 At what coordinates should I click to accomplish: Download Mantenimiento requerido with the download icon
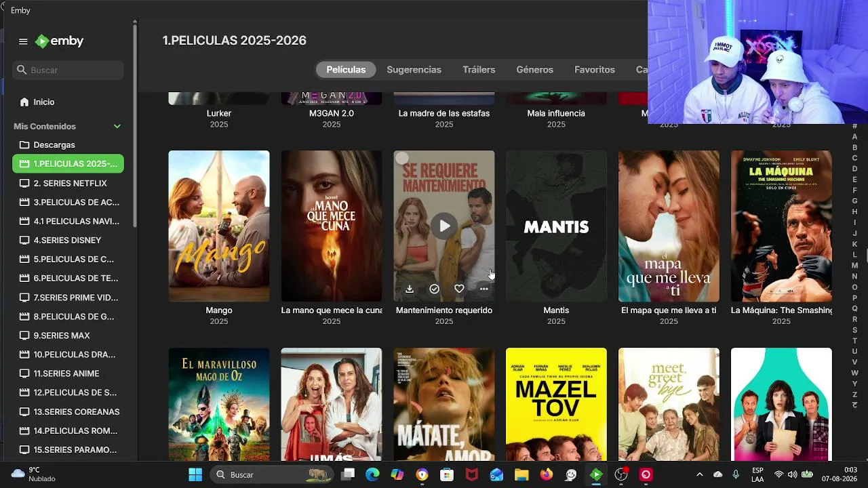[x=410, y=289]
